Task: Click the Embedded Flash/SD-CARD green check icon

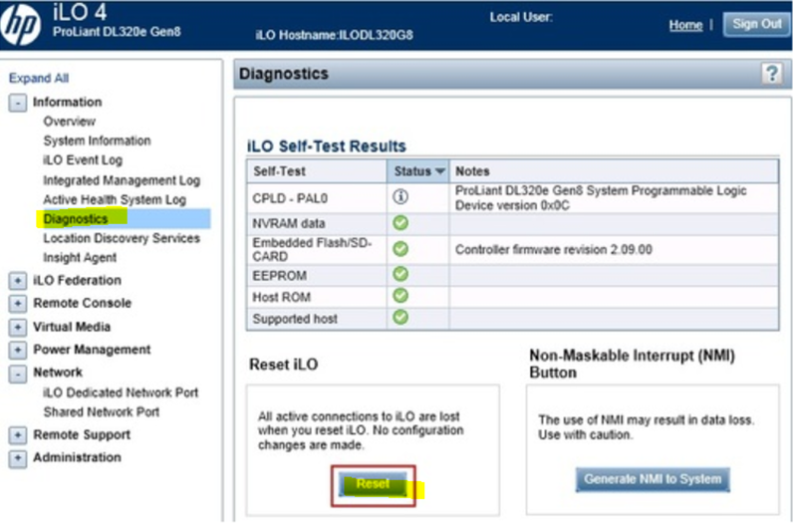Action: pyautogui.click(x=400, y=249)
